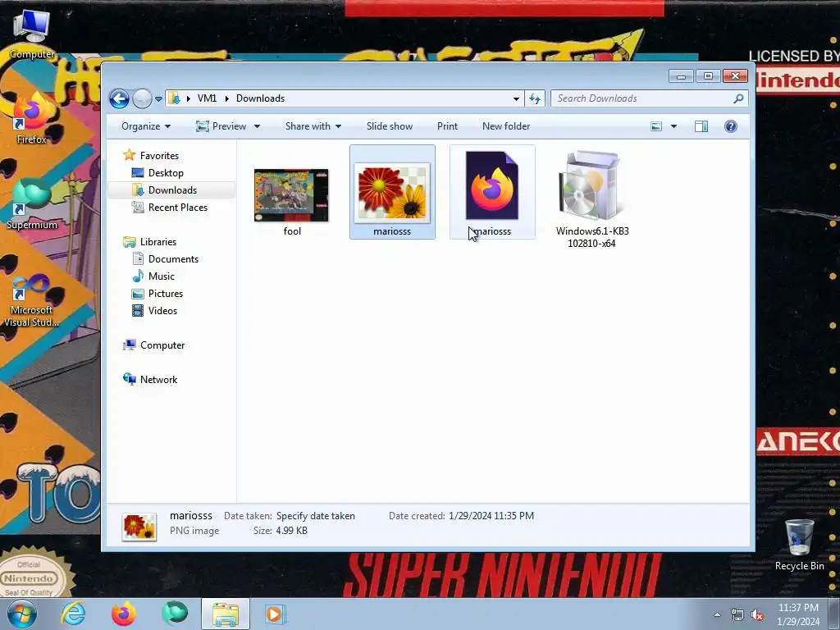This screenshot has width=840, height=630.
Task: Open the taskbar clock and date
Action: pos(798,614)
